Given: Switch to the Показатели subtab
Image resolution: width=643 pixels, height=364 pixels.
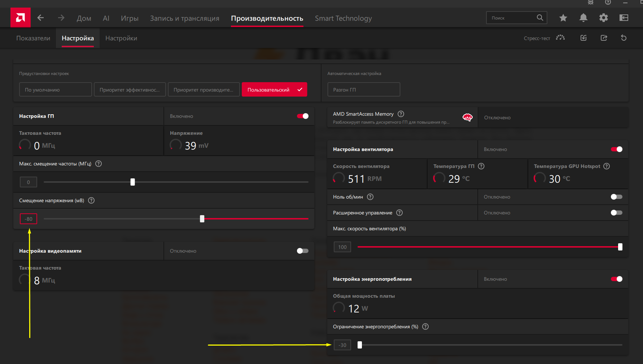Looking at the screenshot, I should 33,38.
